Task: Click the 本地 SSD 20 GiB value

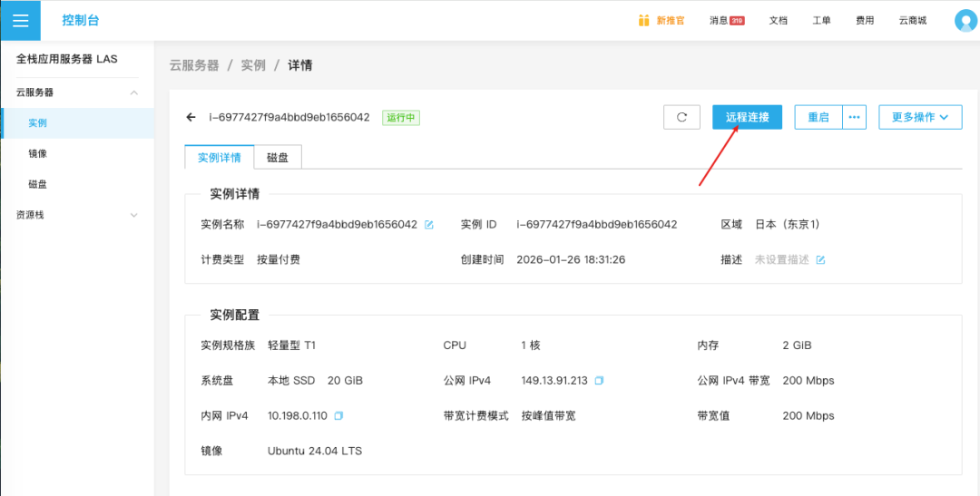Action: pyautogui.click(x=315, y=381)
